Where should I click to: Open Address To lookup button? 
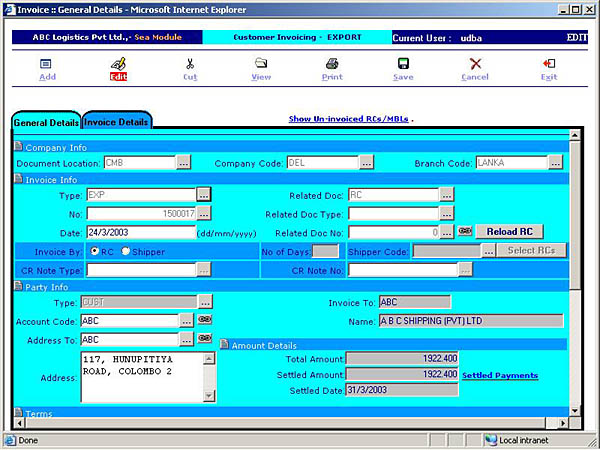[186, 339]
